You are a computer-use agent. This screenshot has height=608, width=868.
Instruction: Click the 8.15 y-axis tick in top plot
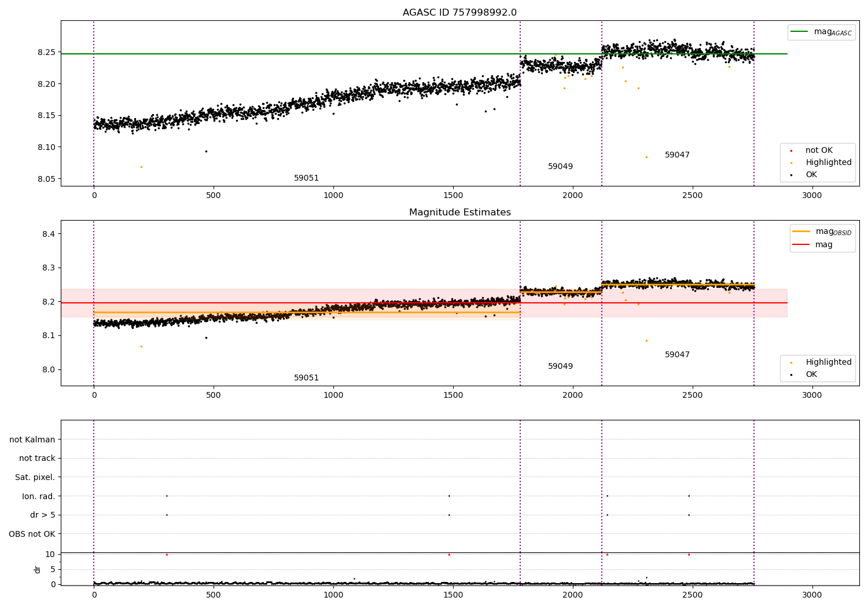[46, 116]
